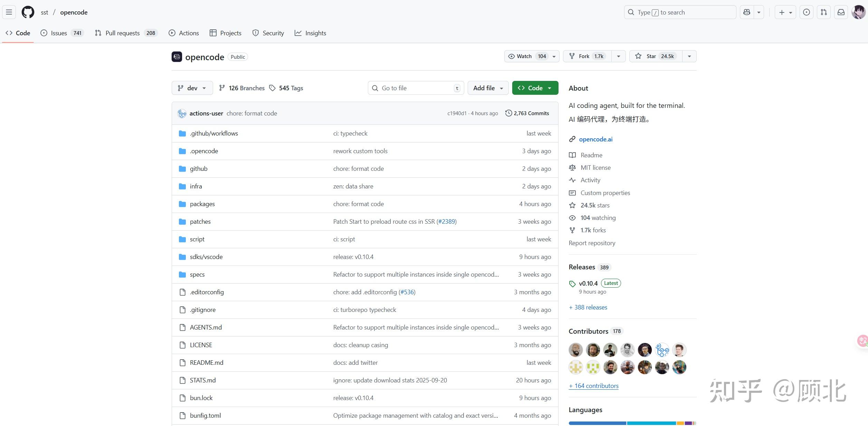Open the 545 Tags view via tag icon
Screen dimensions: 868x426
click(273, 88)
